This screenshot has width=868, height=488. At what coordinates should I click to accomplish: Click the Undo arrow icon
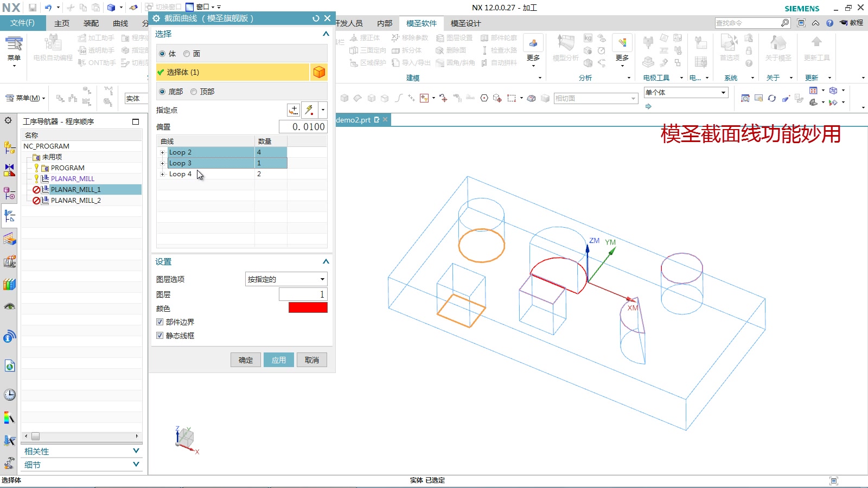48,8
